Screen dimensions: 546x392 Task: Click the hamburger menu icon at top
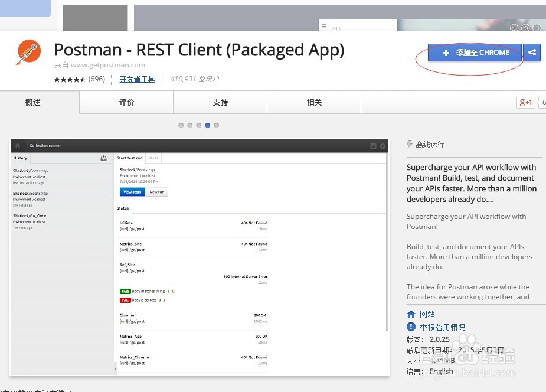324,26
